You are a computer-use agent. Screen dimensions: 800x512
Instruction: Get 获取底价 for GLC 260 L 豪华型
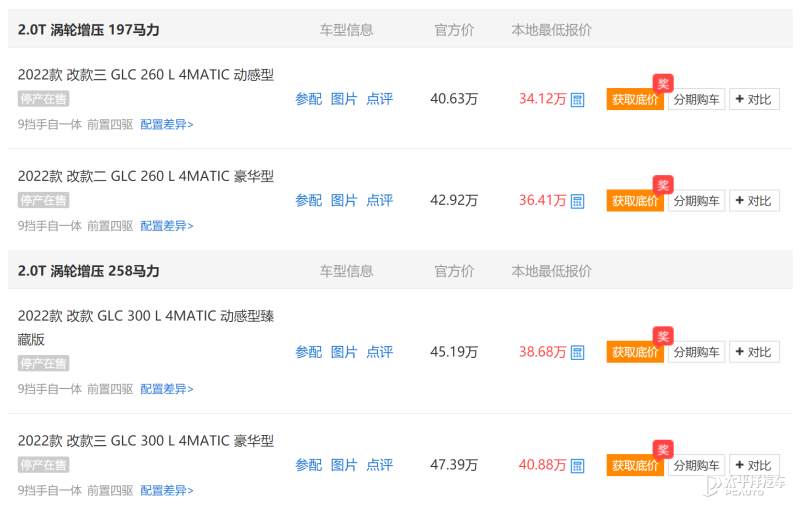tap(635, 201)
